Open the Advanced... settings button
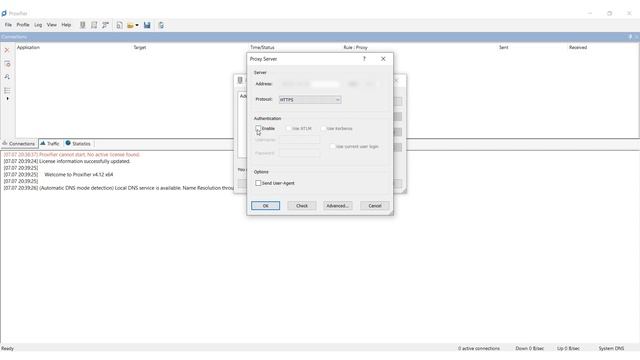The image size is (640, 360). (338, 206)
